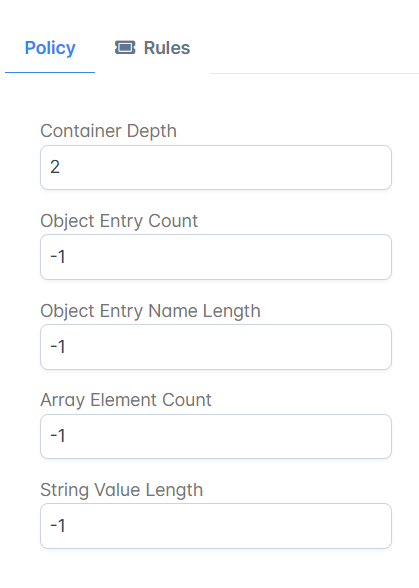Select the Policy tab
This screenshot has height=588, width=419.
point(50,48)
